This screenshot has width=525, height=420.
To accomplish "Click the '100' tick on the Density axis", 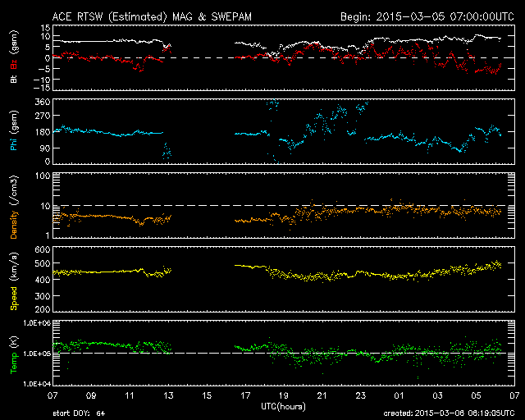I will point(43,176).
